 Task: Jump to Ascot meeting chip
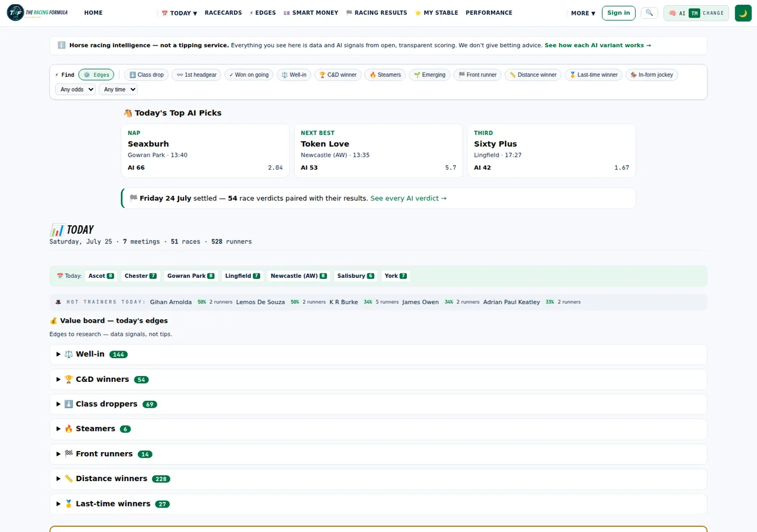[x=101, y=276]
